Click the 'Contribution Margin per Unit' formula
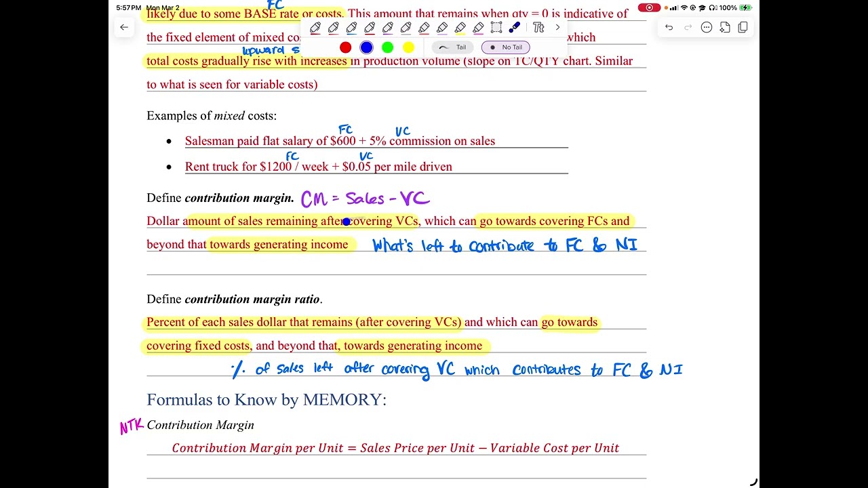The height and width of the screenshot is (488, 868). pyautogui.click(x=395, y=448)
